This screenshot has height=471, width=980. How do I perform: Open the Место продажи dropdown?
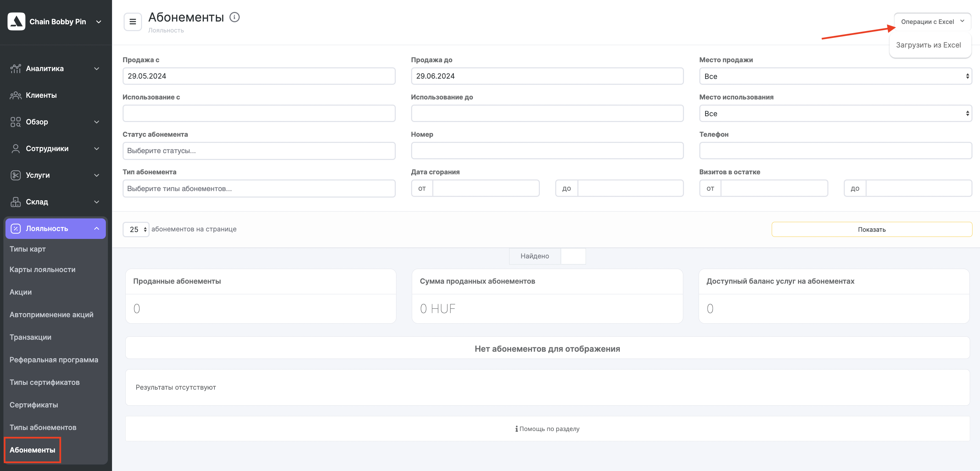[x=836, y=76]
